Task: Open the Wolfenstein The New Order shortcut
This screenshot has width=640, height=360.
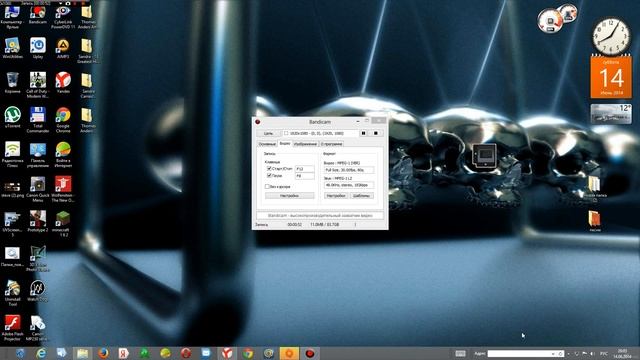Action: [x=63, y=189]
